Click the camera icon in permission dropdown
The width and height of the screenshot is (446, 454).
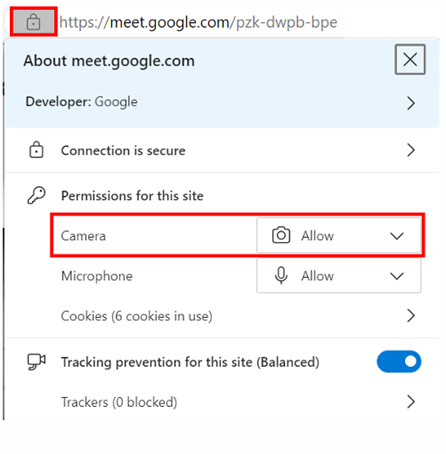tap(281, 235)
